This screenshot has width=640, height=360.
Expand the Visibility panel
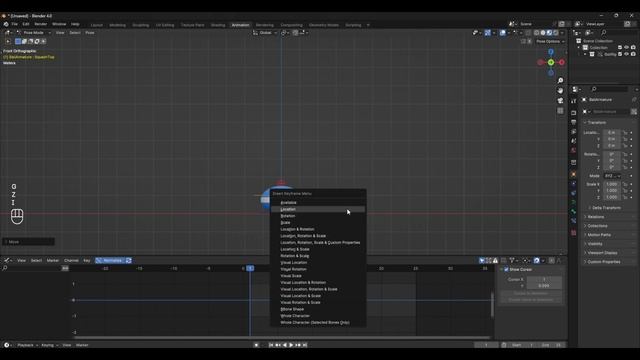click(x=595, y=244)
